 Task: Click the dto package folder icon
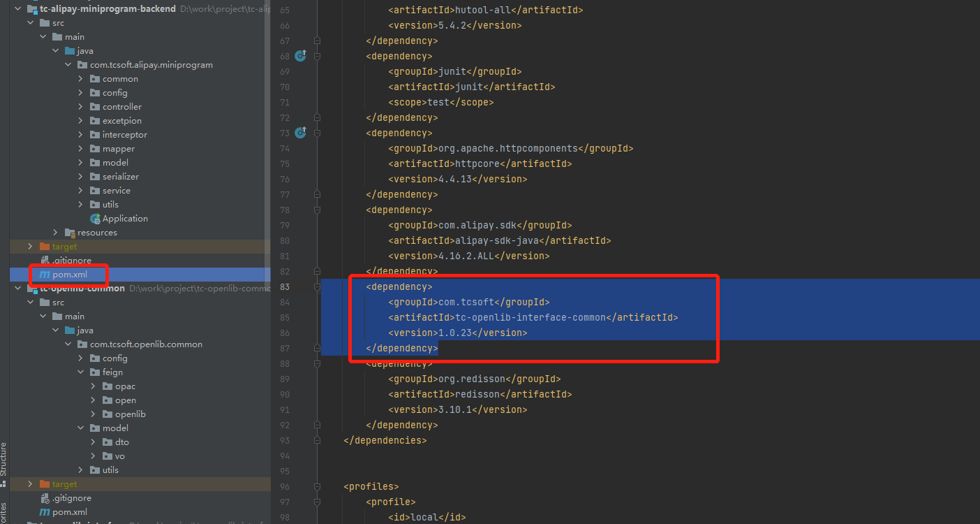107,442
